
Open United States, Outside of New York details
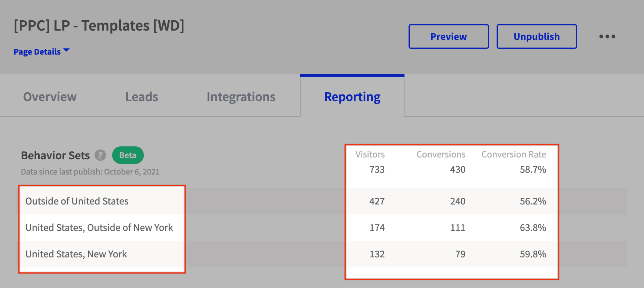point(100,227)
